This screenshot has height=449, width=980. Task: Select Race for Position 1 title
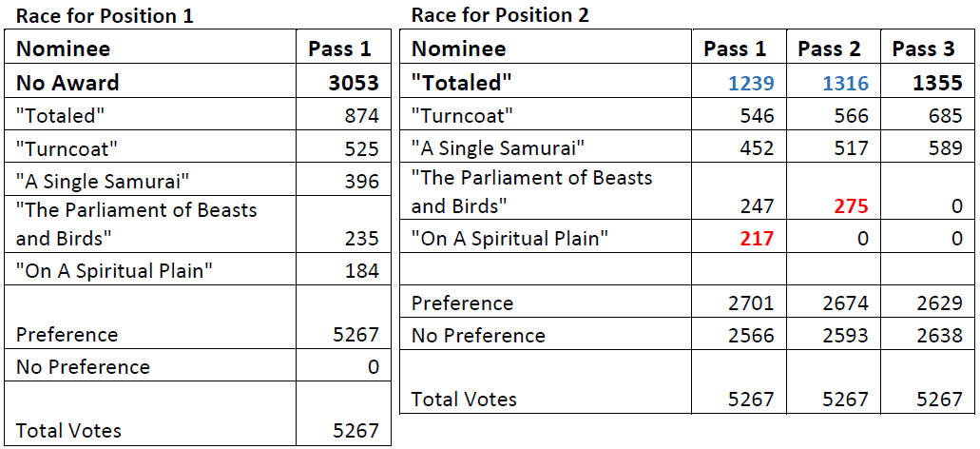tap(105, 15)
